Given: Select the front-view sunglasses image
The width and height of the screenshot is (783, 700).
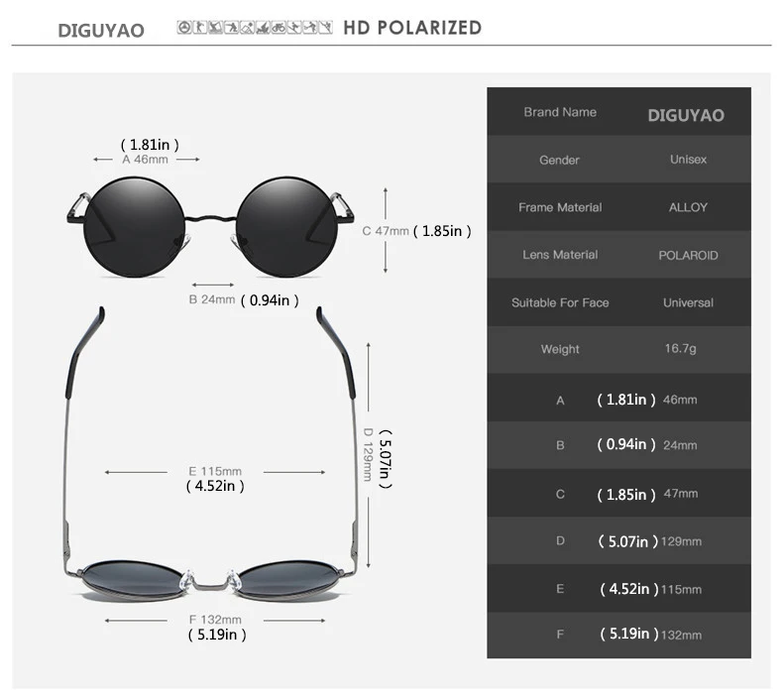Looking at the screenshot, I should pyautogui.click(x=210, y=227).
